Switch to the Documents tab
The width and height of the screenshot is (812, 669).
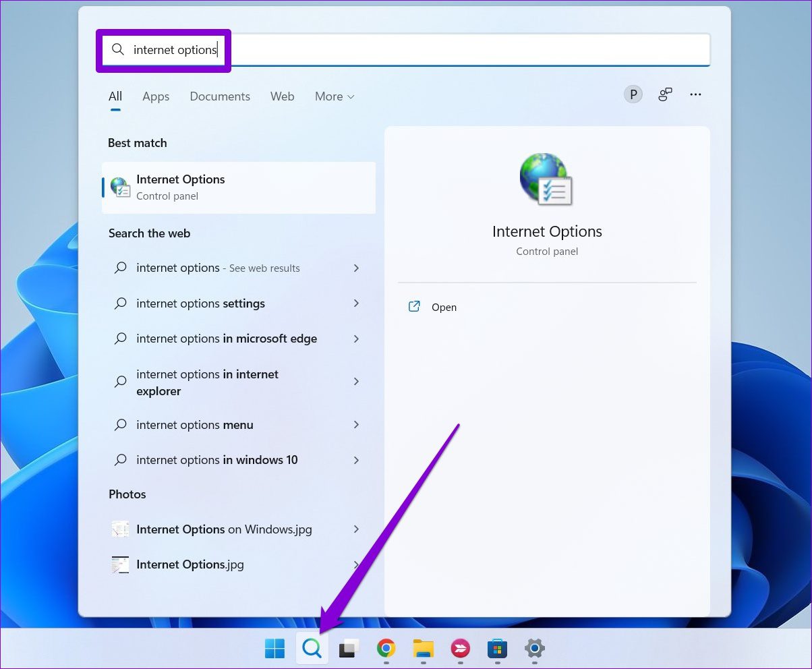tap(220, 96)
